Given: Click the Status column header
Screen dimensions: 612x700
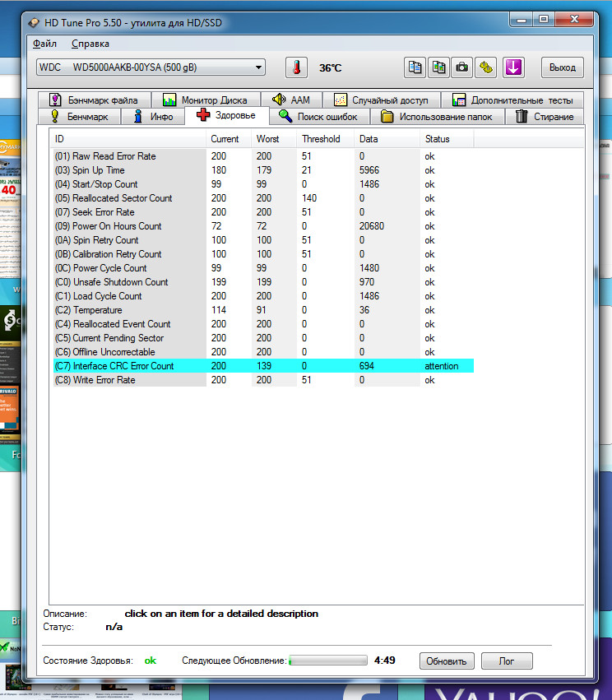Looking at the screenshot, I should (x=447, y=139).
